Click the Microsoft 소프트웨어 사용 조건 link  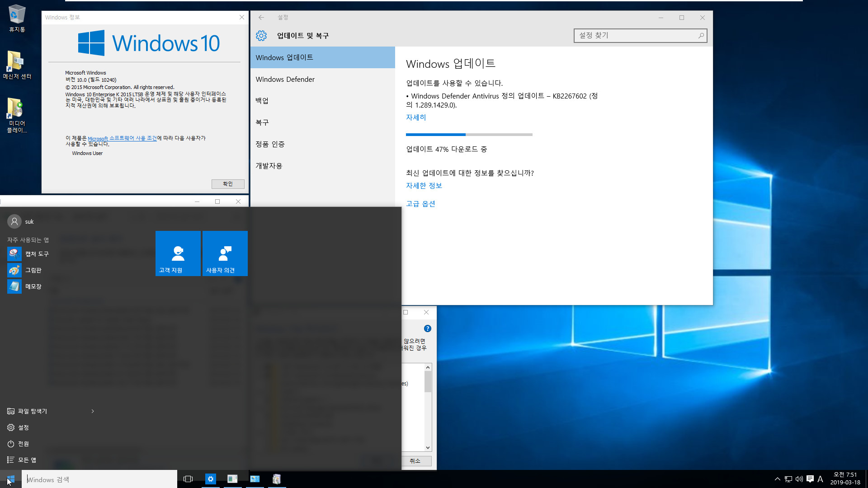(x=122, y=138)
